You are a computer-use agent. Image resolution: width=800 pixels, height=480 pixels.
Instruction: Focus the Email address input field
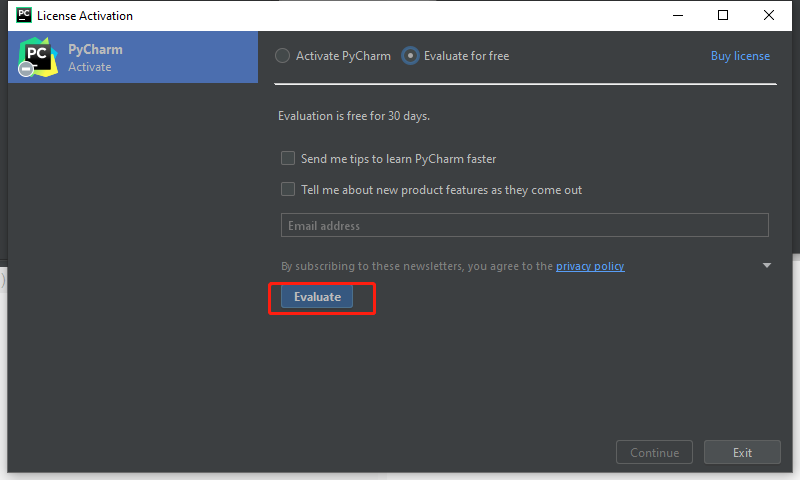click(524, 225)
